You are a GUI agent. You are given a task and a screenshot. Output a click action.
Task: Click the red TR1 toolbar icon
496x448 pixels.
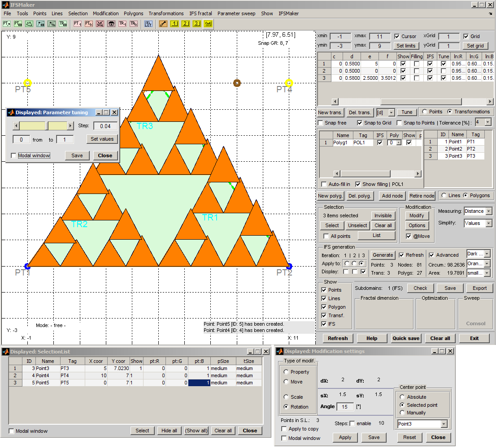coord(122,24)
